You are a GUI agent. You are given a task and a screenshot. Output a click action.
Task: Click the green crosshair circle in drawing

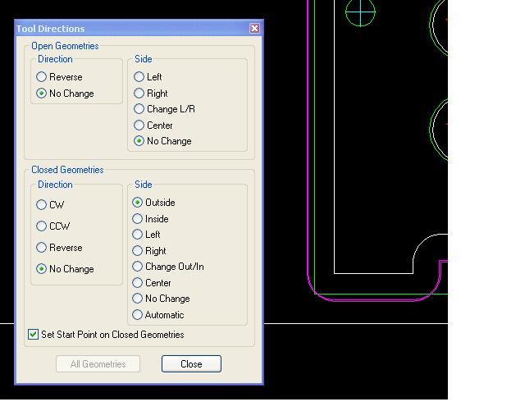tap(360, 11)
